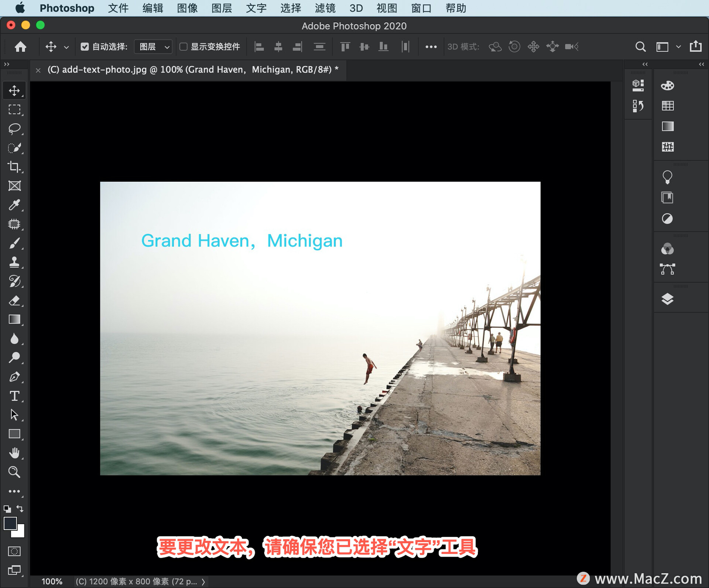Open the Patterns panel icon
Screen dimensions: 709x588
coord(667,147)
